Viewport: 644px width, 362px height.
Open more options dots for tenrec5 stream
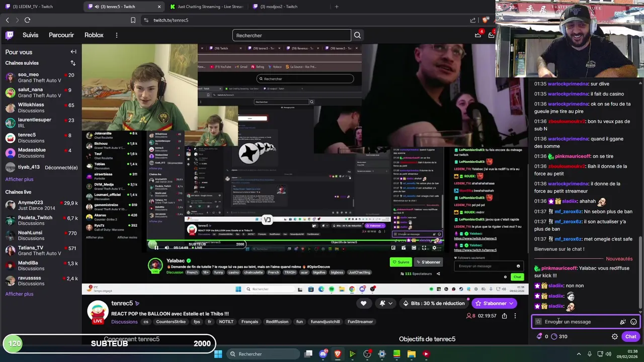tap(515, 316)
